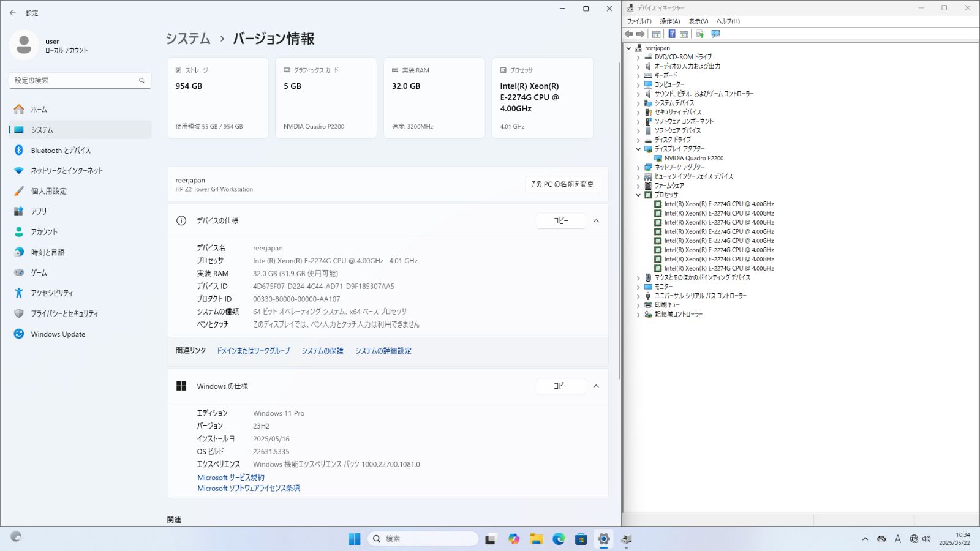Open Microsoft Edge from the taskbar
This screenshot has width=980, height=551.
(559, 539)
